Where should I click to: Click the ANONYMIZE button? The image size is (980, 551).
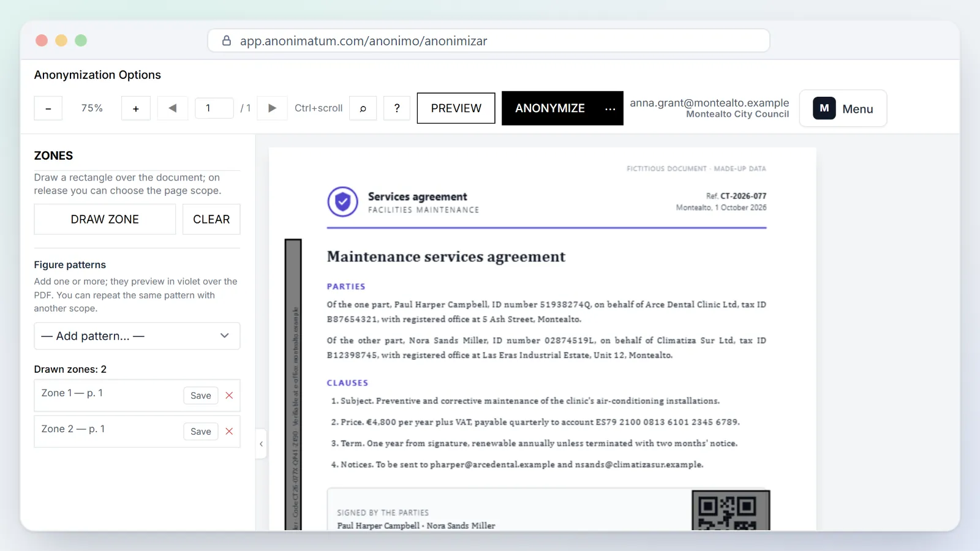click(x=550, y=108)
